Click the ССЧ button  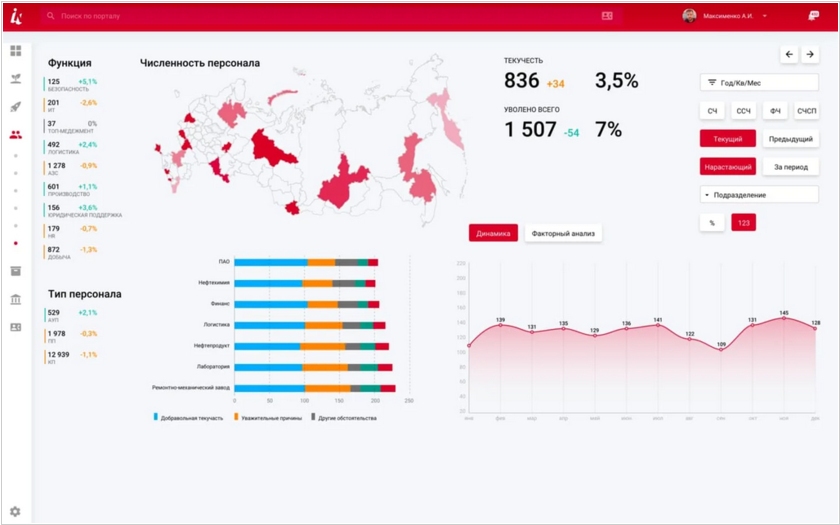point(743,111)
